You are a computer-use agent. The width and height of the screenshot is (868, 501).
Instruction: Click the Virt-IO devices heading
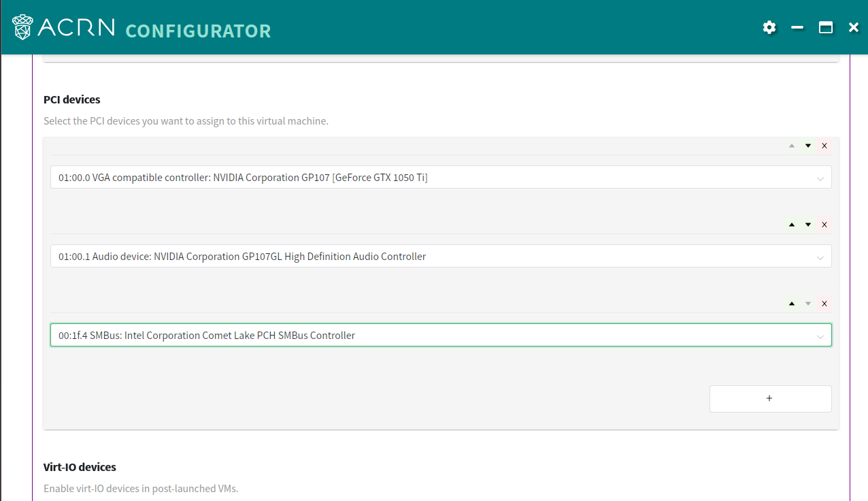click(x=80, y=467)
